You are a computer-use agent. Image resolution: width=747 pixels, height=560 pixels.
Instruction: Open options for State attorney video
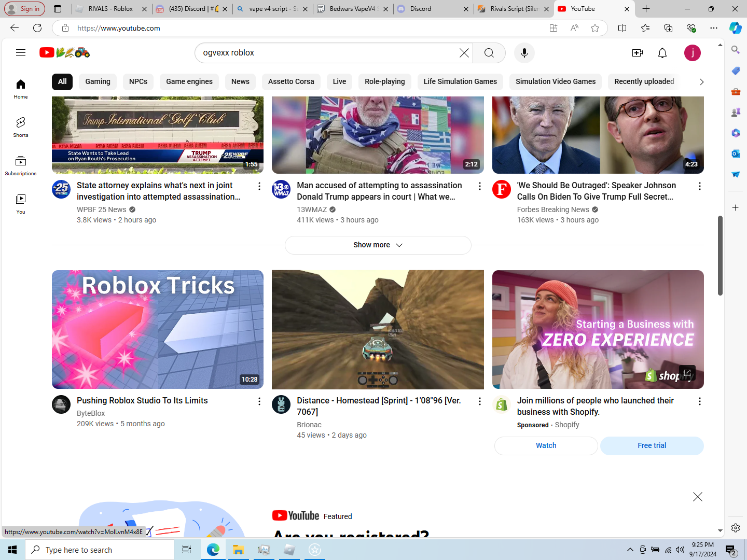click(x=259, y=186)
